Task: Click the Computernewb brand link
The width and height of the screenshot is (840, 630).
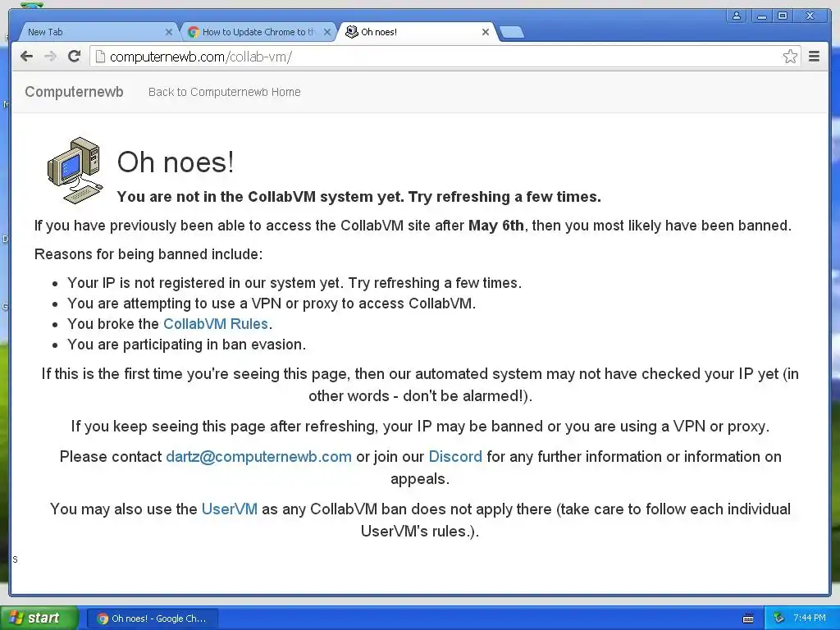Action: click(74, 92)
